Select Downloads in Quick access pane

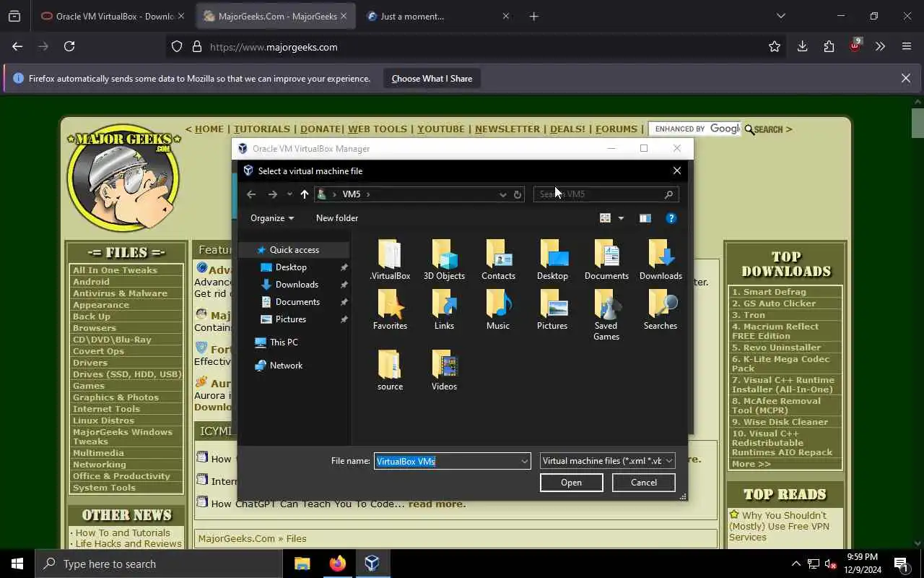pyautogui.click(x=297, y=285)
